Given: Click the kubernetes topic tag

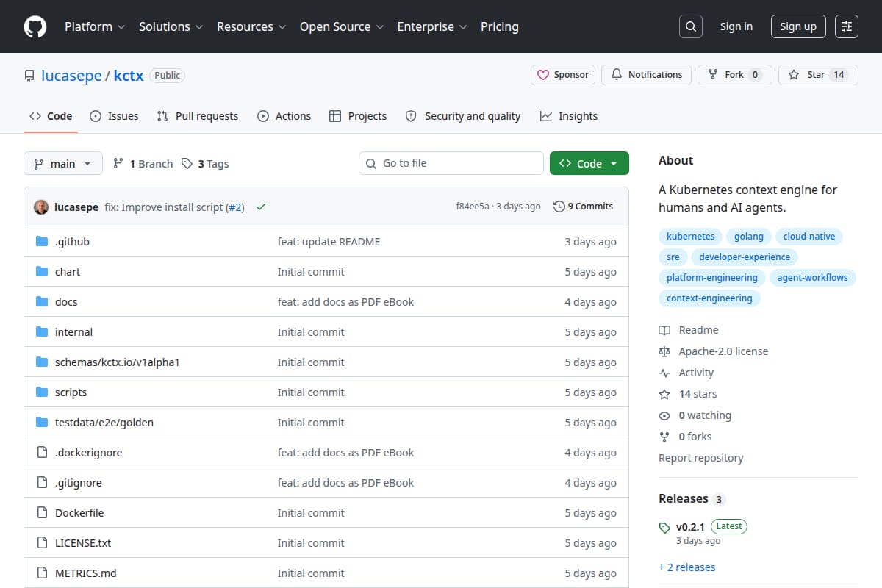Looking at the screenshot, I should click(x=690, y=237).
